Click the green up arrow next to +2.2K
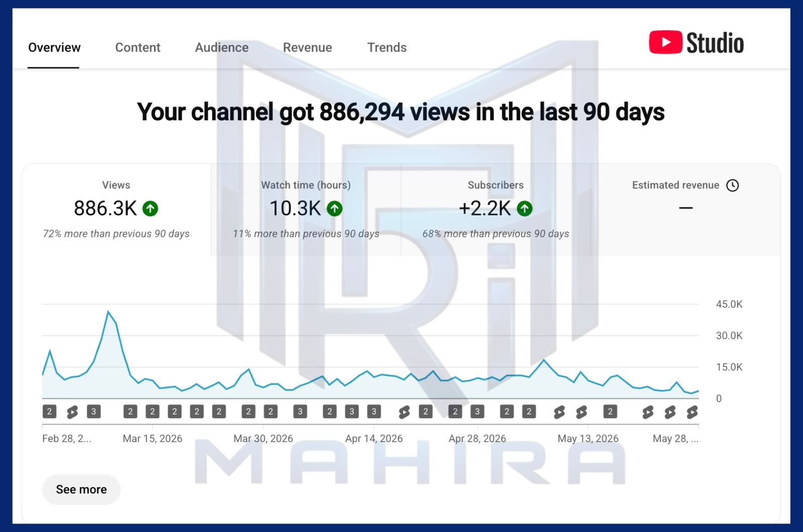 [x=524, y=208]
